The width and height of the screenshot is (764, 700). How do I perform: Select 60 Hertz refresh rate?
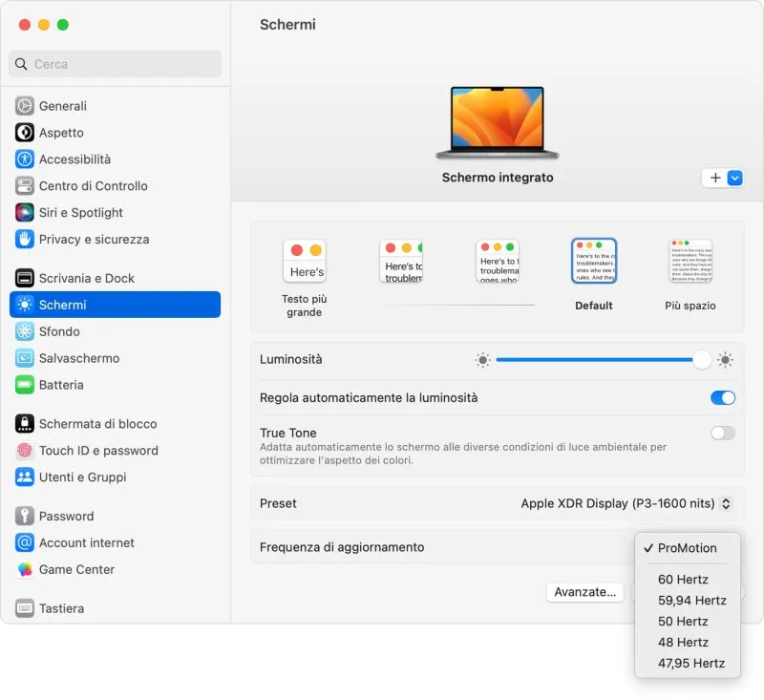click(682, 580)
